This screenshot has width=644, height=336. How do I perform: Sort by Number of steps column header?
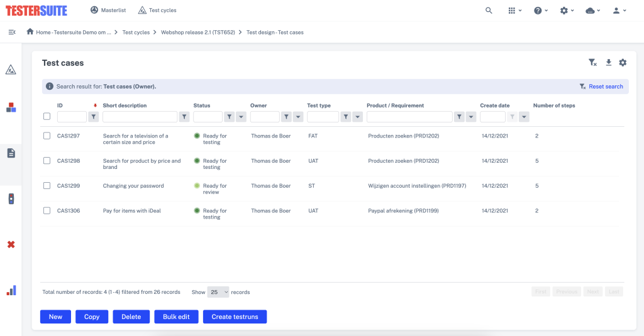click(554, 106)
